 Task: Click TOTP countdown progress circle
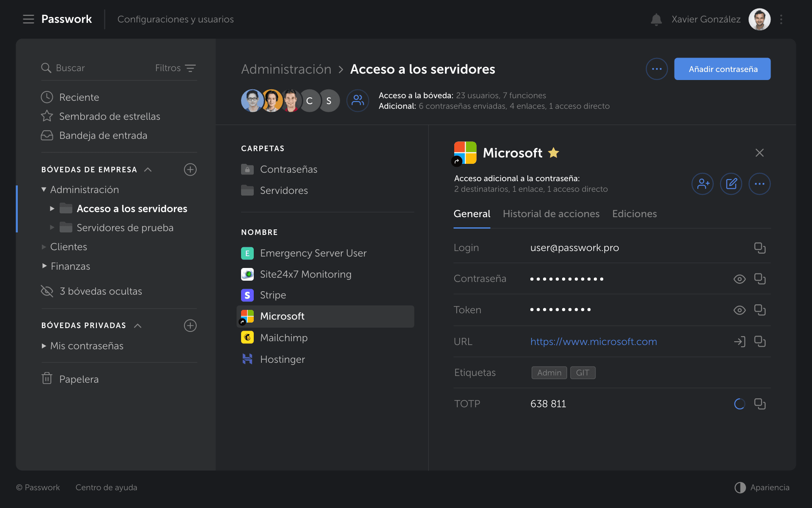tap(739, 404)
